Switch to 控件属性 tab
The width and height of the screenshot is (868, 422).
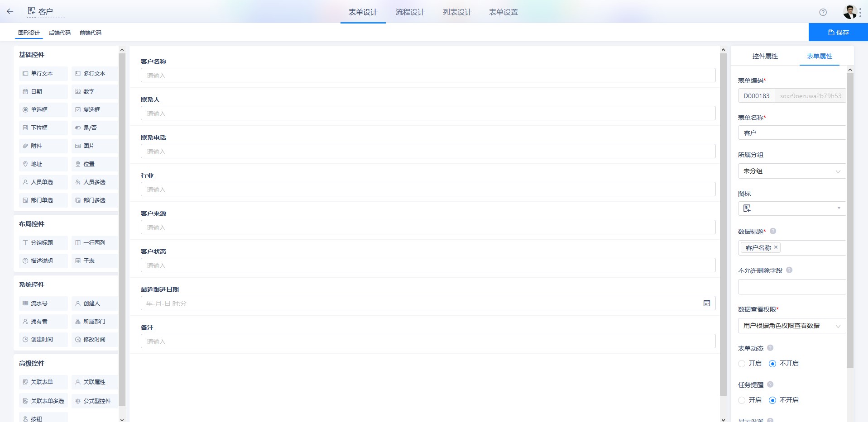point(765,56)
